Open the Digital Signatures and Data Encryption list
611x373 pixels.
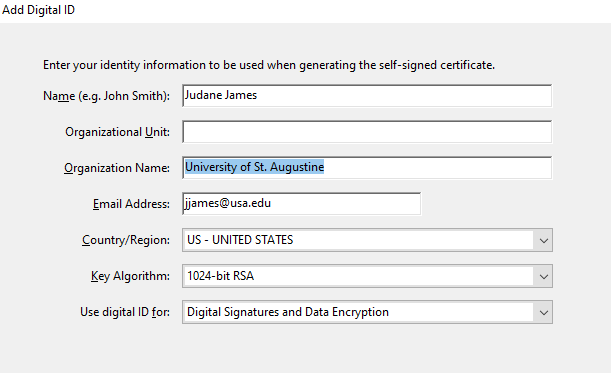[x=367, y=312]
